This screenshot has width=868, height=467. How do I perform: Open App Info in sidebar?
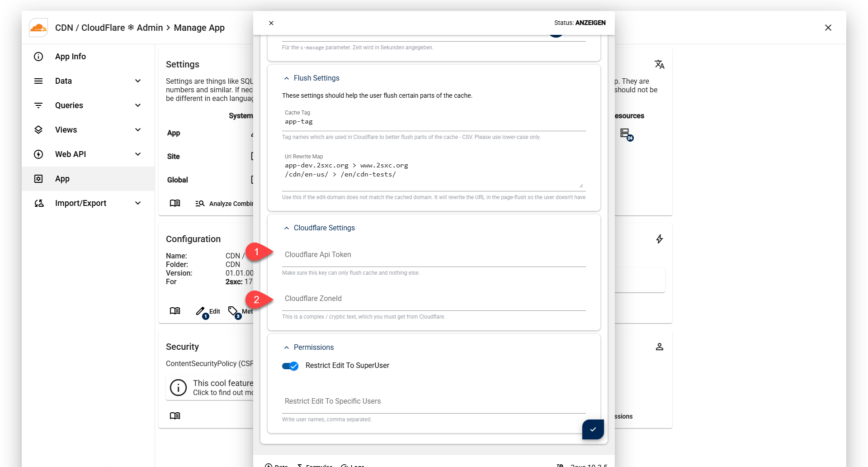point(71,57)
